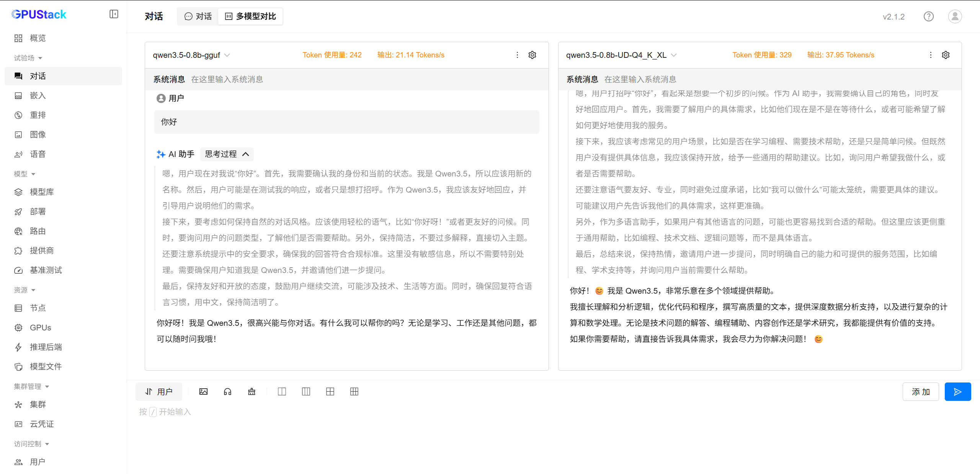Collapse the sidebar with the panel icon
Viewport: 980px width, 474px height.
114,14
